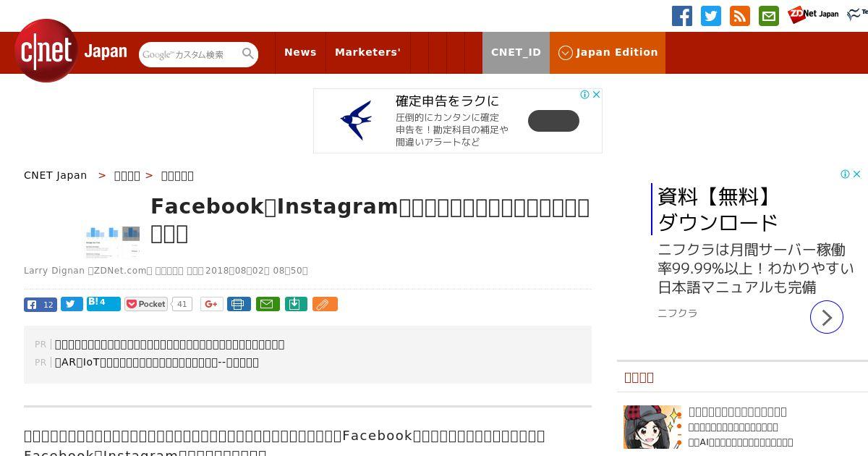
Task: Close the banner ad with X icon
Action: point(596,95)
